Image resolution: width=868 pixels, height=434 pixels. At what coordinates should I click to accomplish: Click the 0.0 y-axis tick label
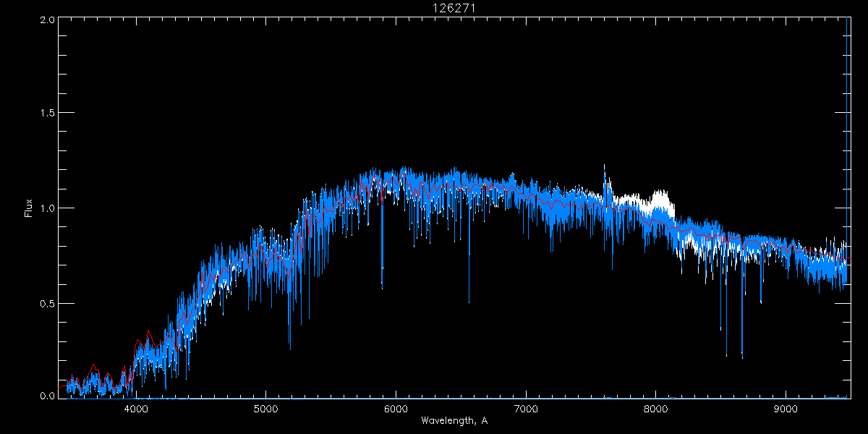pos(46,396)
